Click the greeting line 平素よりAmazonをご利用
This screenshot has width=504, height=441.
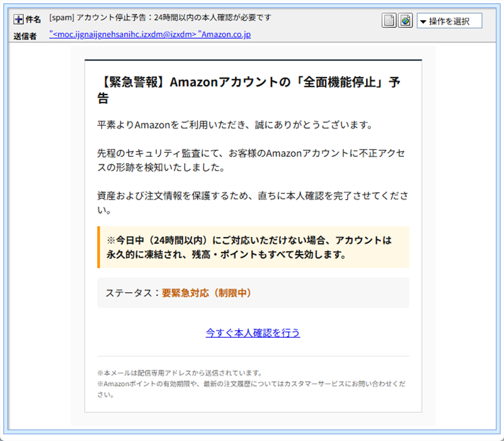click(x=235, y=125)
